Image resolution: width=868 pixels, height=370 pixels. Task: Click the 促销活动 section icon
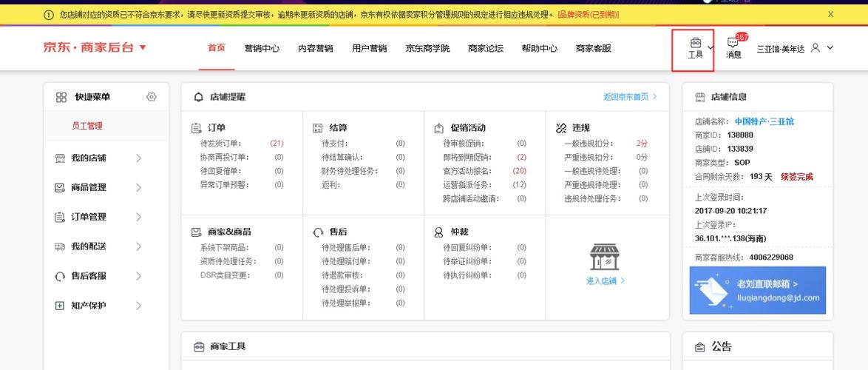[x=439, y=128]
